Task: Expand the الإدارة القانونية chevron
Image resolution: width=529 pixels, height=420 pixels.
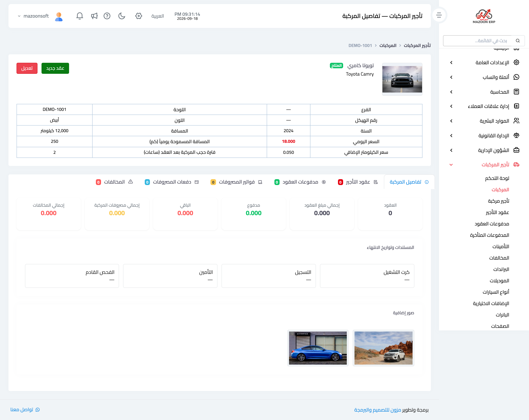Action: click(x=451, y=136)
